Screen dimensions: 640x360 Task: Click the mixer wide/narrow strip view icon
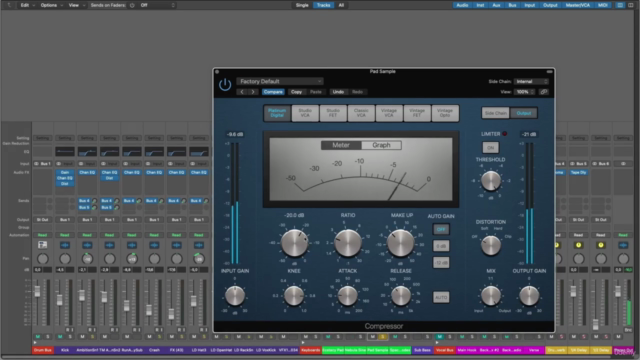[620, 5]
